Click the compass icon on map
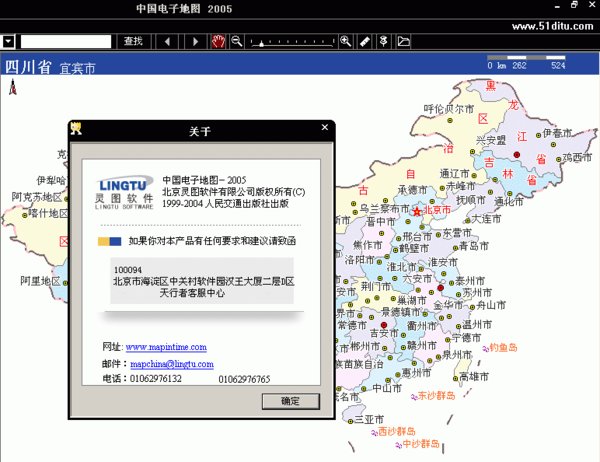The image size is (600, 462). [13, 87]
